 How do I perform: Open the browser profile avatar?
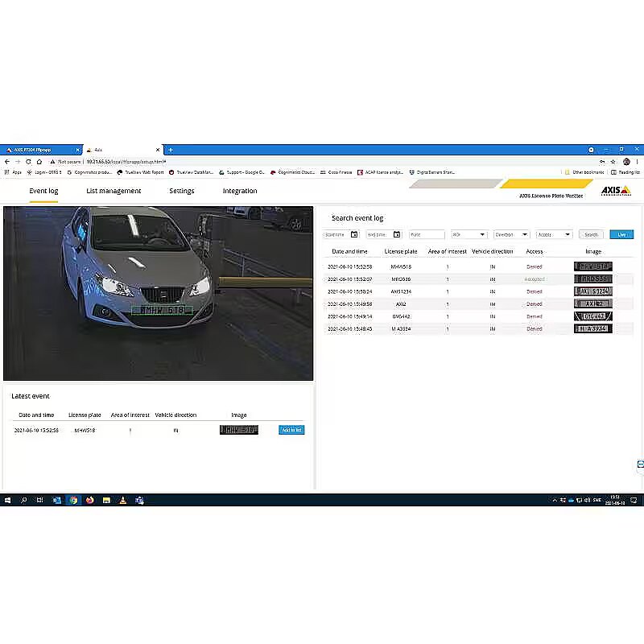coord(626,162)
